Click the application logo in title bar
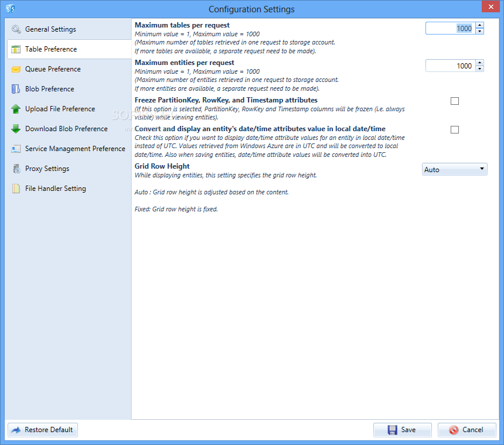 point(11,9)
